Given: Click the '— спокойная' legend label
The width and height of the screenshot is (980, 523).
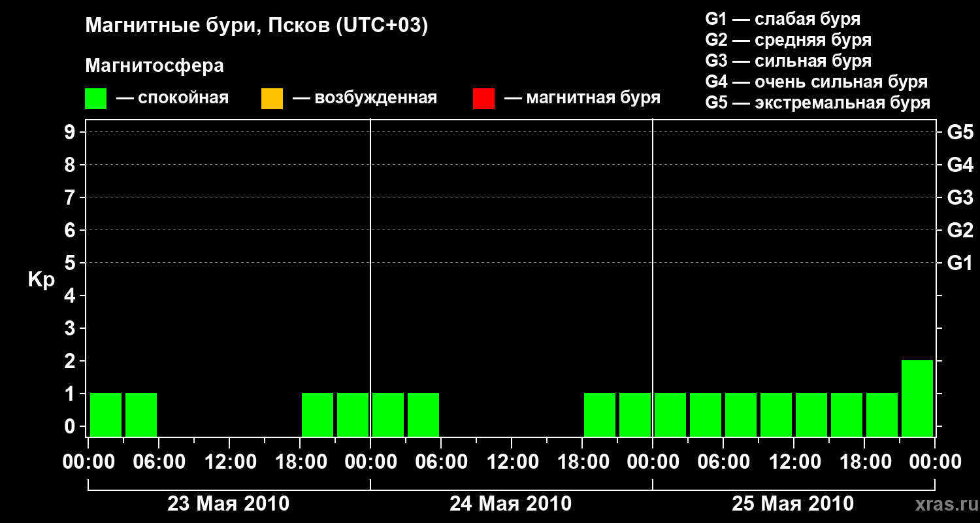Looking at the screenshot, I should click(172, 99).
